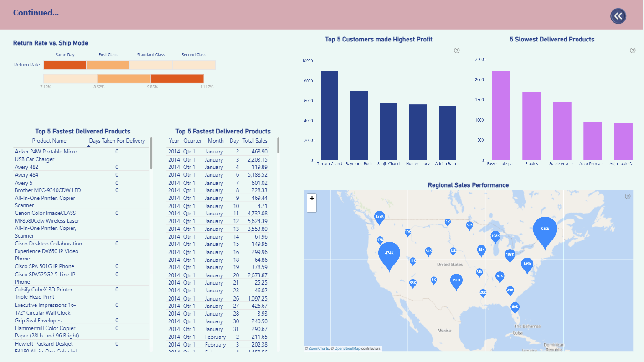Select the 2,203.15 total sales cell

(x=257, y=160)
